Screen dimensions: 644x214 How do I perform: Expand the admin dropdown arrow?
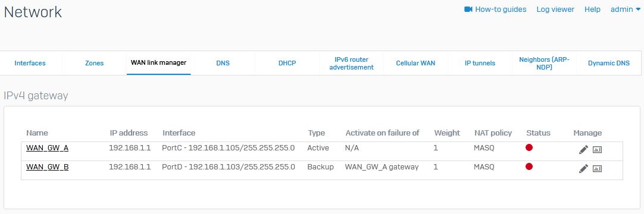(638, 10)
